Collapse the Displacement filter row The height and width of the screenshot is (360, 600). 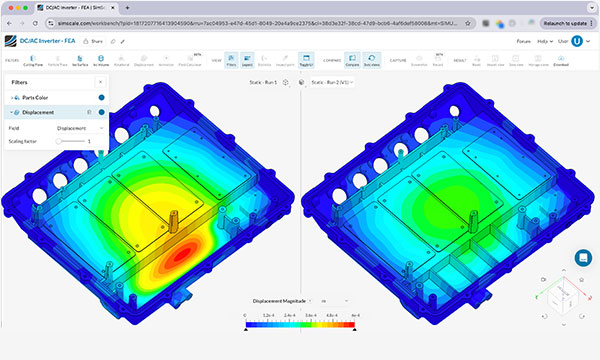coord(11,112)
